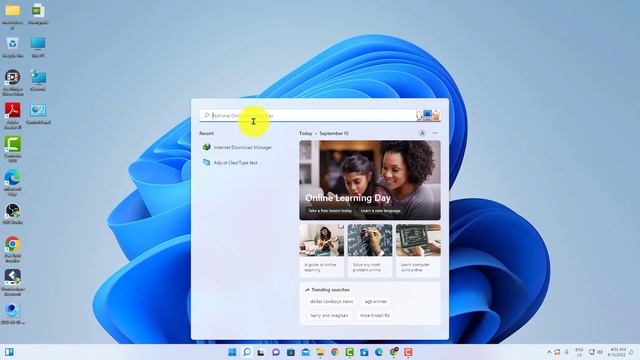Select the Network desktop icon
Viewport: 640px width, 360px height.
(x=38, y=80)
